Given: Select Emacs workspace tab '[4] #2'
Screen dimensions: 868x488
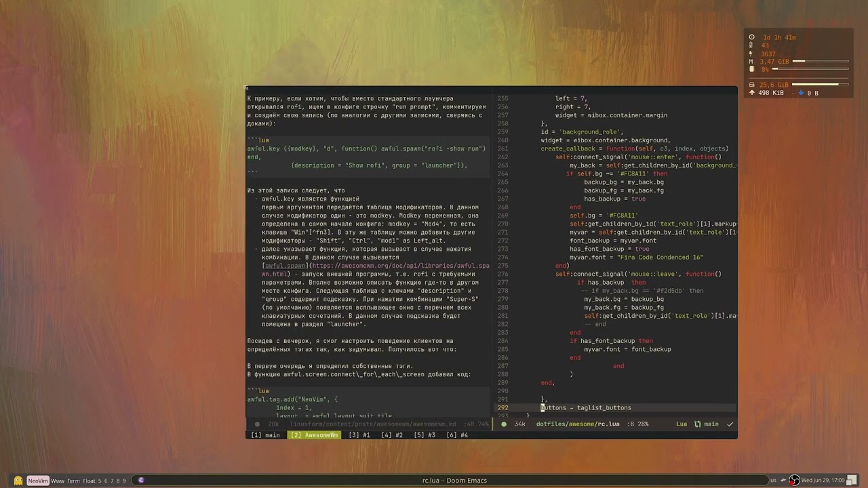Looking at the screenshot, I should click(x=392, y=435).
